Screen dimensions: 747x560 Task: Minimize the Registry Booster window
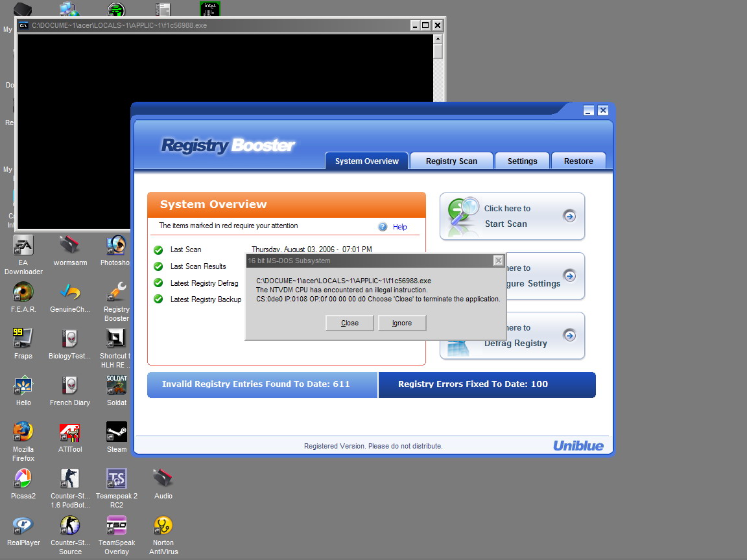coord(588,110)
